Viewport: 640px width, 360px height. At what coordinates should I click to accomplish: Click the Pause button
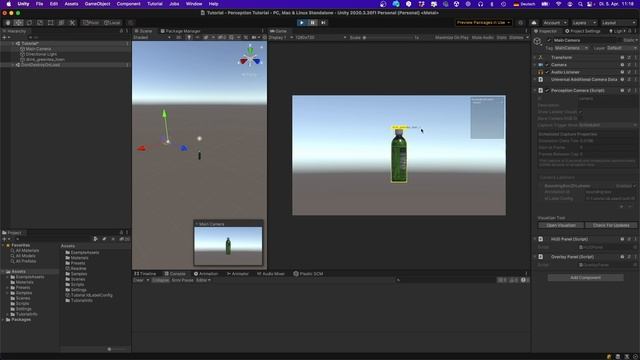coord(313,23)
